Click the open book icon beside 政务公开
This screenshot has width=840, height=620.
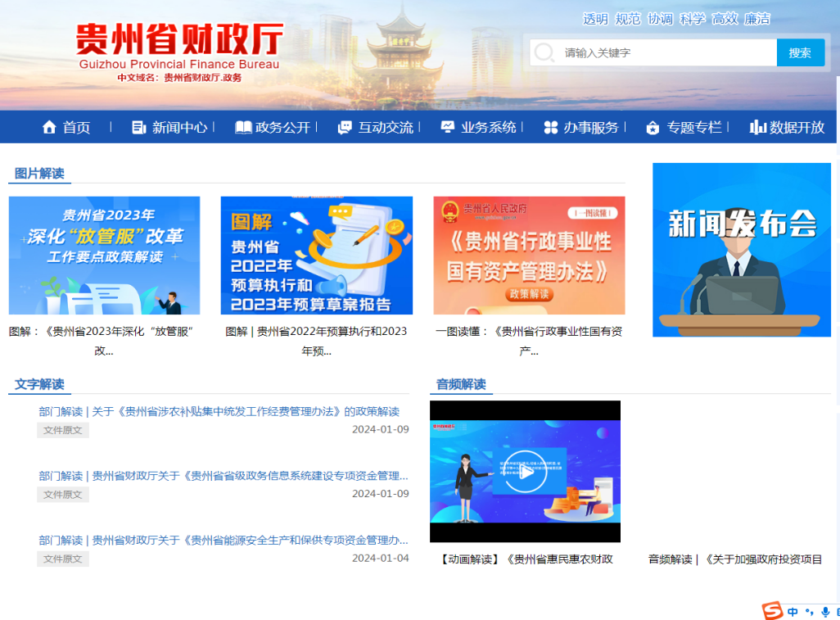(243, 128)
